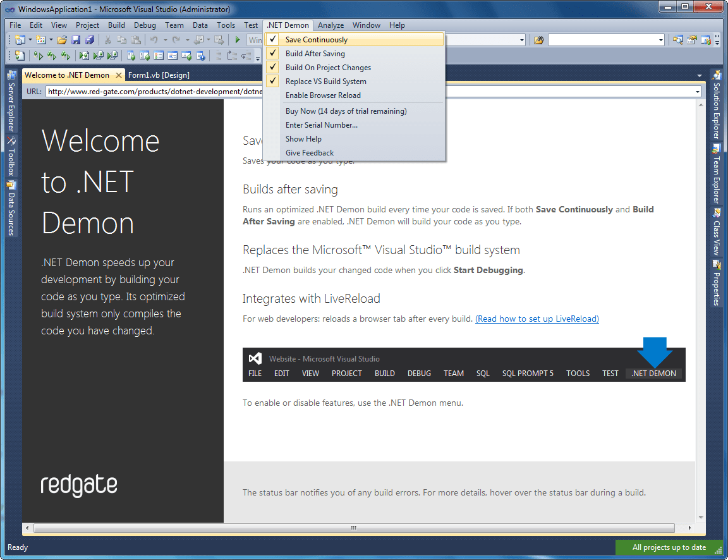Toggle Build After Saving option
Image resolution: width=728 pixels, height=560 pixels.
pos(354,53)
